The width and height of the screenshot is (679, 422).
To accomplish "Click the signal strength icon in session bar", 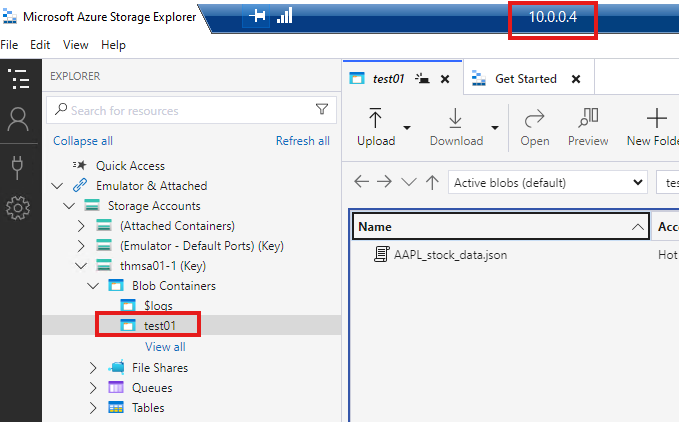I will coord(285,16).
